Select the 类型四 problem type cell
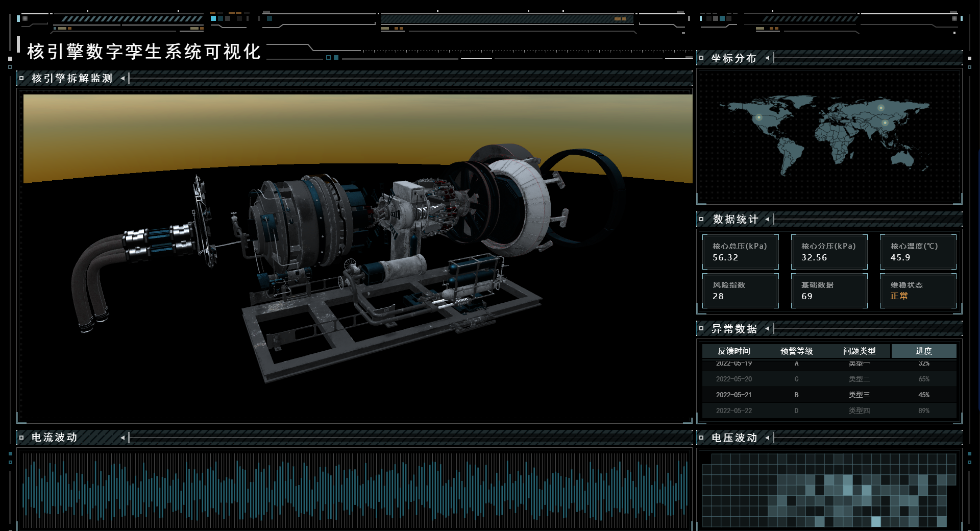The width and height of the screenshot is (980, 531). coord(860,411)
